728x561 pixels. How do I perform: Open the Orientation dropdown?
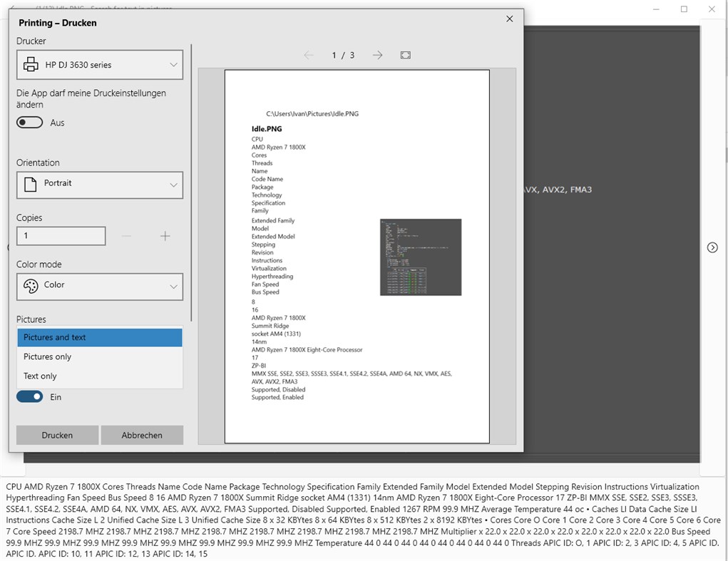coord(99,185)
